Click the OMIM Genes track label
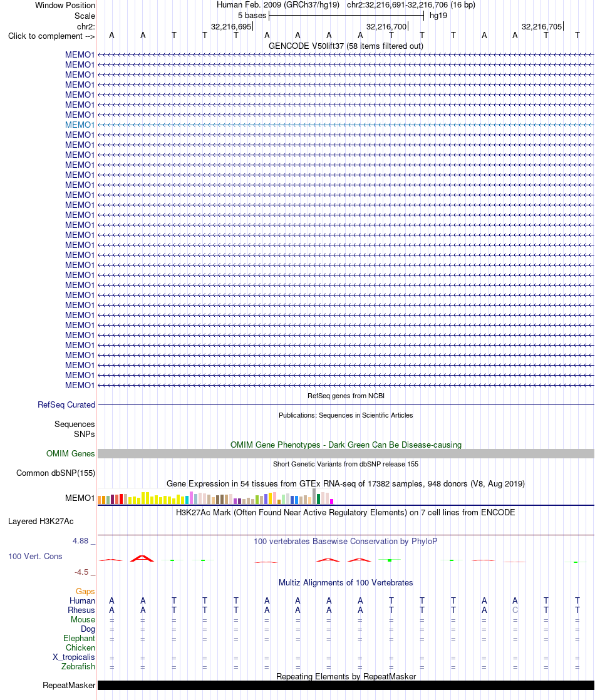 71,453
